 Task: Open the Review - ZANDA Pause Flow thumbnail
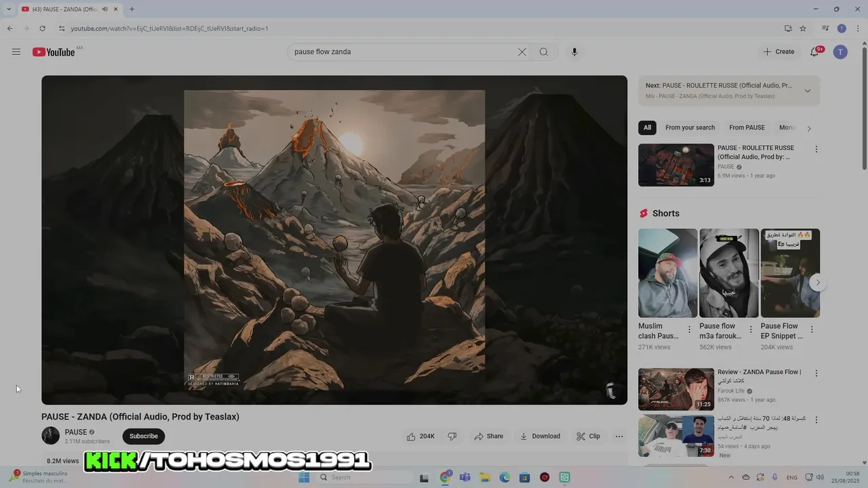pyautogui.click(x=676, y=390)
